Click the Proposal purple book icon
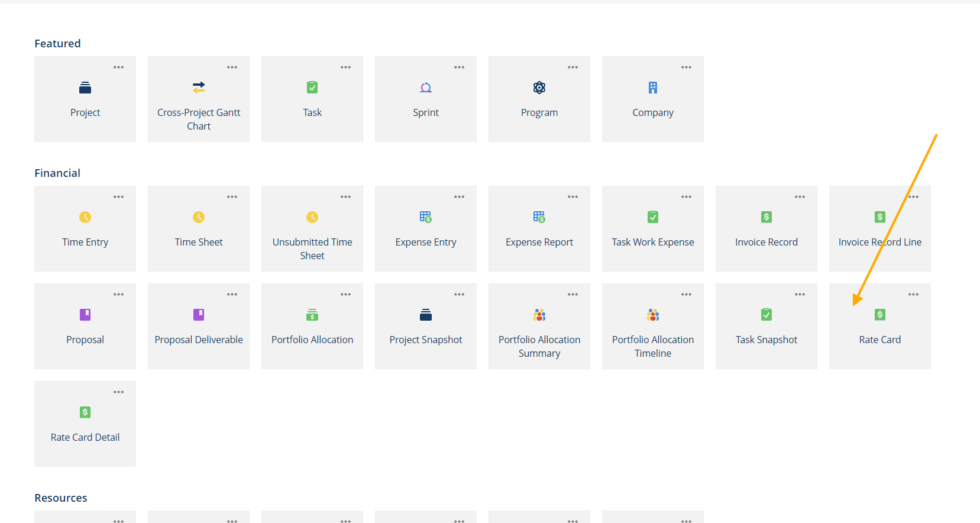This screenshot has height=523, width=980. (x=85, y=315)
